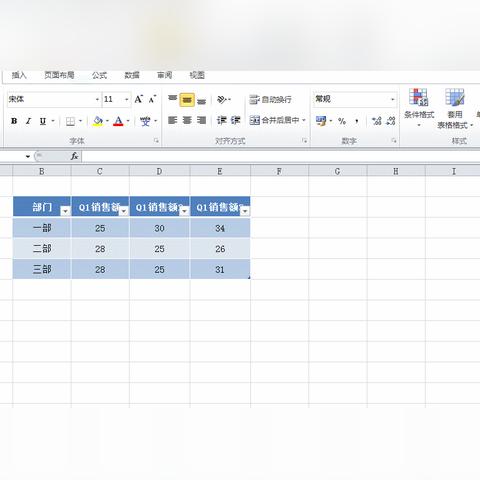Click in the formula bar input
480x480 pixels.
[281, 156]
